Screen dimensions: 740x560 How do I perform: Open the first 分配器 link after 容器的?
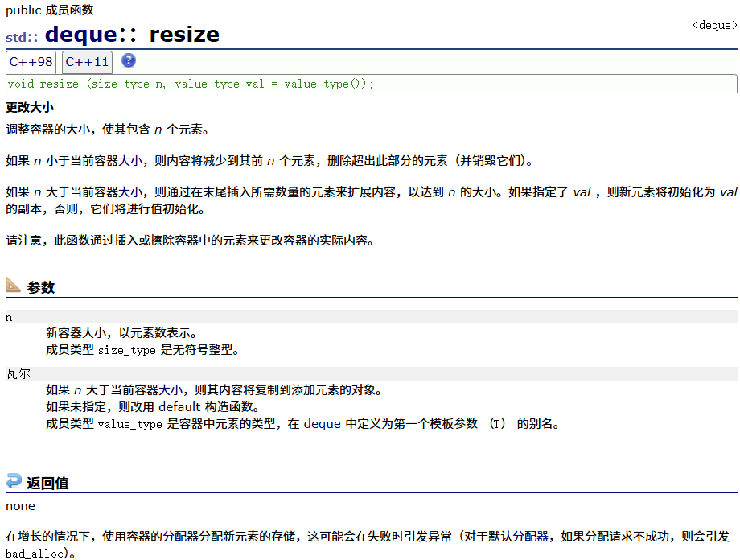coord(175,537)
